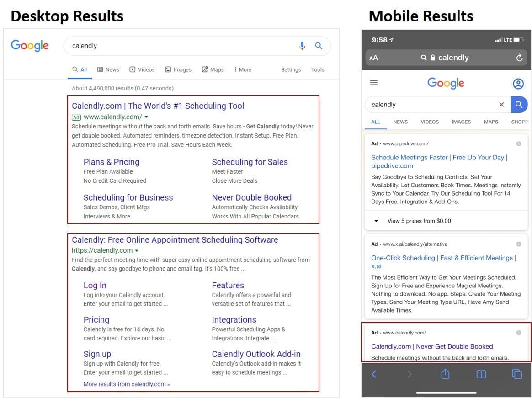532x398 pixels.
Task: Open the Plans & Pricing sitelink
Action: click(x=112, y=162)
